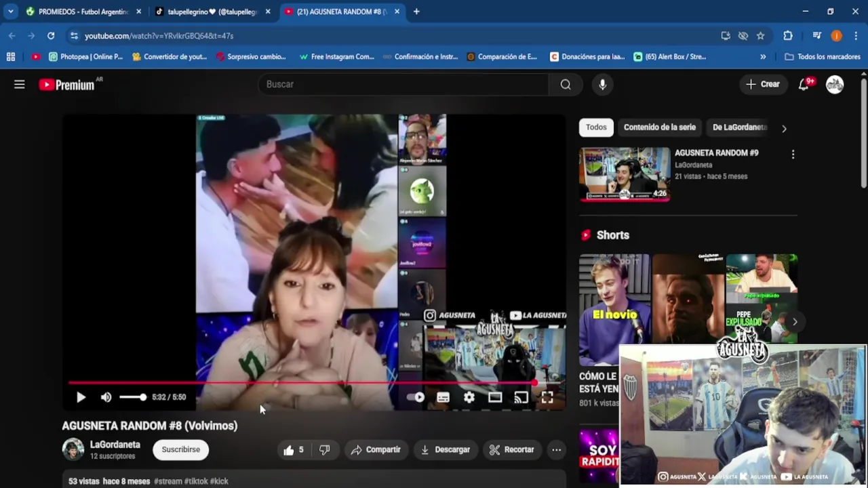Open a new browser tab
The height and width of the screenshot is (488, 868).
(x=416, y=12)
